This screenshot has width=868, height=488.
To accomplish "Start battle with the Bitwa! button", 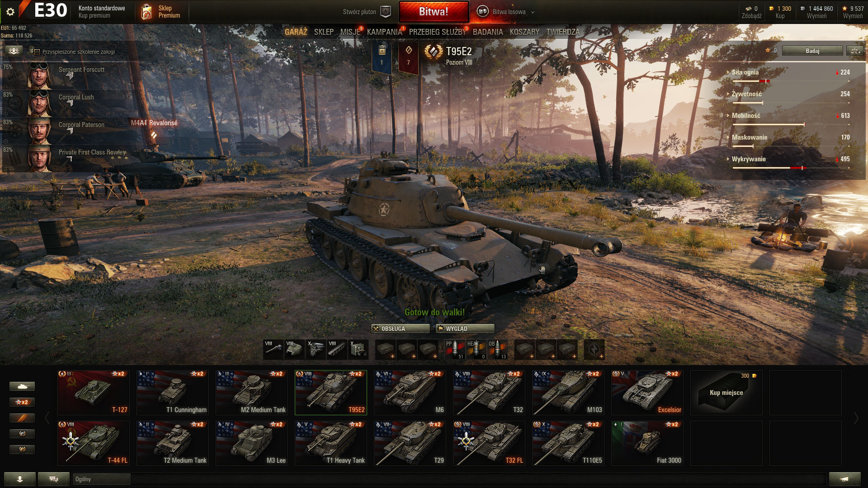I will 434,12.
